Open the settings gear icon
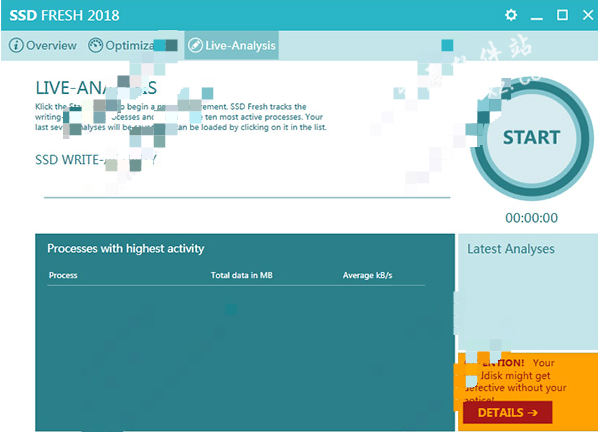The height and width of the screenshot is (432, 598). 511,15
